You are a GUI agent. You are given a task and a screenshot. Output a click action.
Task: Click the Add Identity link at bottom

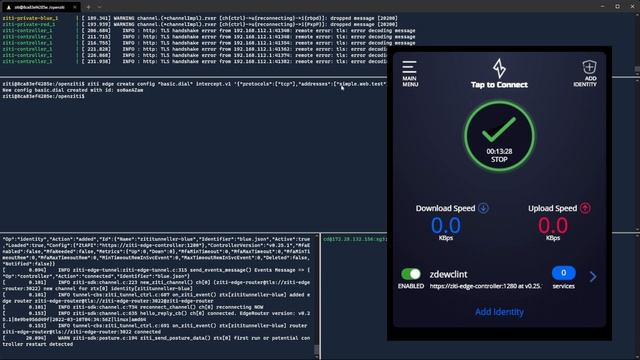(x=499, y=312)
